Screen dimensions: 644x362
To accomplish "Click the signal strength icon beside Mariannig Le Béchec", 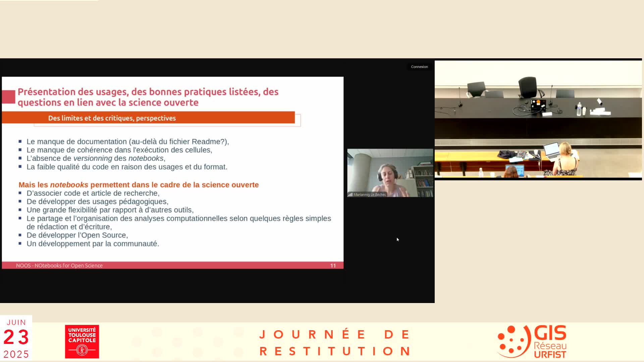I will pos(350,194).
